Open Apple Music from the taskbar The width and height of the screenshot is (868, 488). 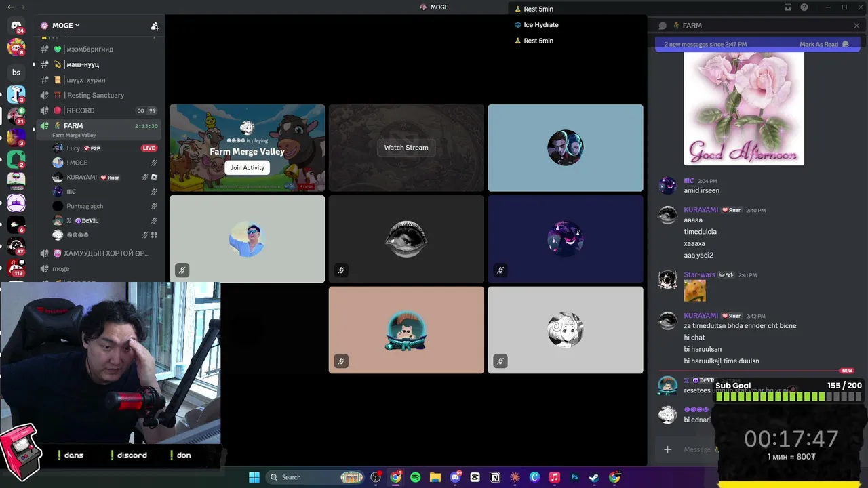pyautogui.click(x=555, y=477)
